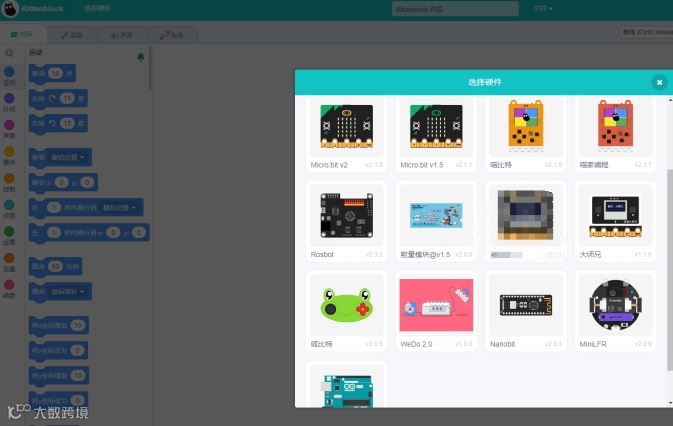Select the red 函数 functions category

[9, 289]
